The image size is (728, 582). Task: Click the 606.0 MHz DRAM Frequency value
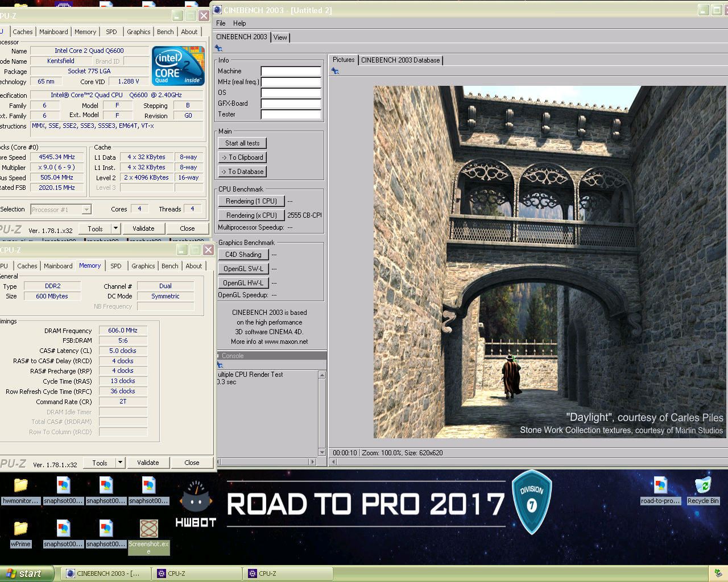tap(123, 330)
